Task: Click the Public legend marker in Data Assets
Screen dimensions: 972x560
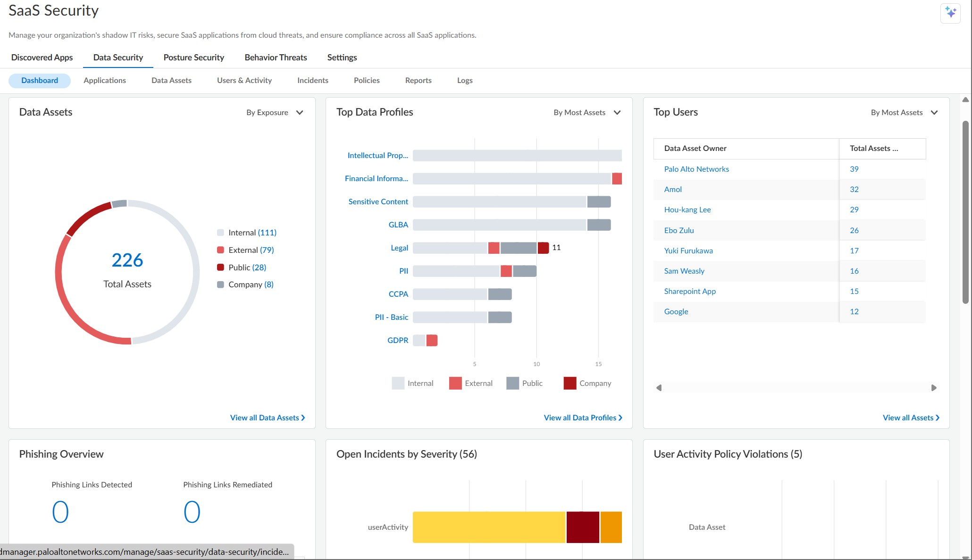Action: (220, 267)
